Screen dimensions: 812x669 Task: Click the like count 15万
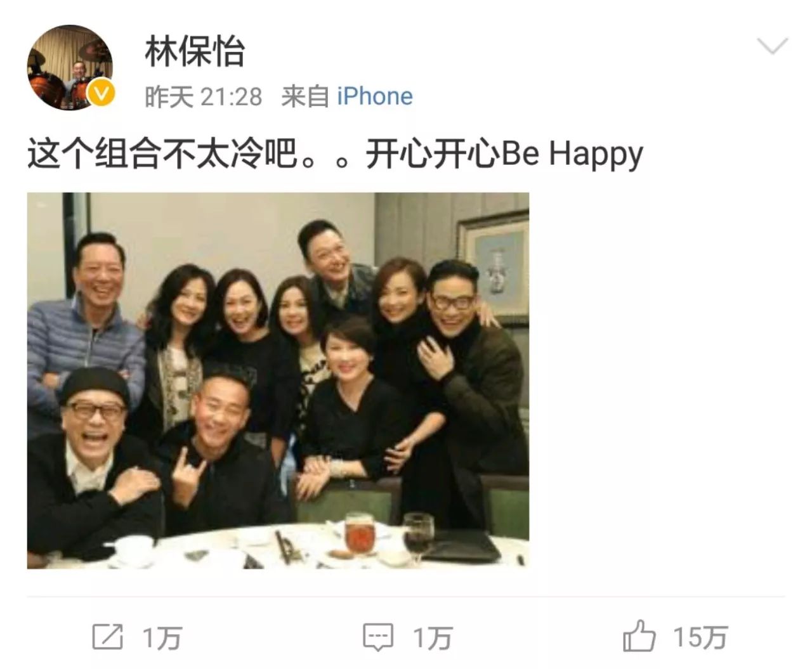700,637
